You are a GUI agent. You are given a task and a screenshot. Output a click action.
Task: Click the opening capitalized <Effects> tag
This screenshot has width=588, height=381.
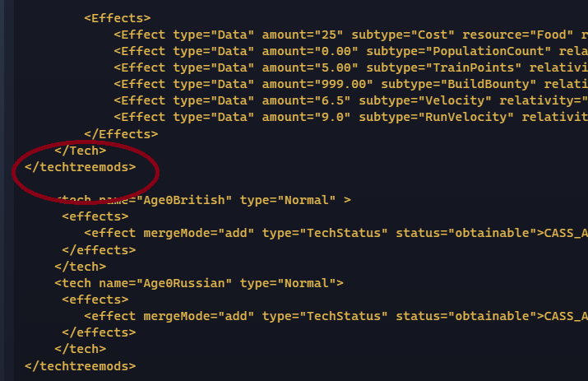[x=117, y=16]
